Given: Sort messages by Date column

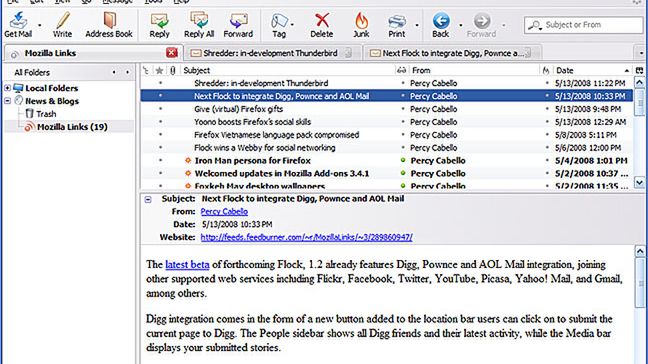Looking at the screenshot, I should pos(593,71).
